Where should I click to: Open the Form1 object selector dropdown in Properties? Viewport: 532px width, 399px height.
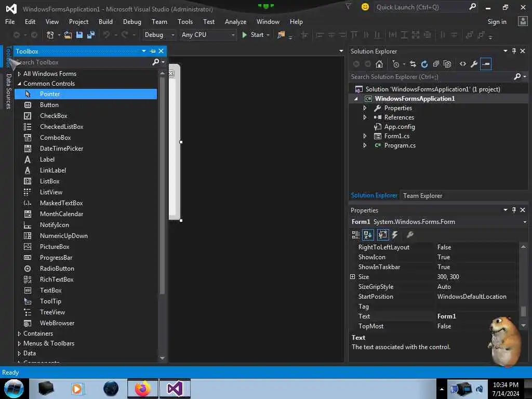click(525, 222)
